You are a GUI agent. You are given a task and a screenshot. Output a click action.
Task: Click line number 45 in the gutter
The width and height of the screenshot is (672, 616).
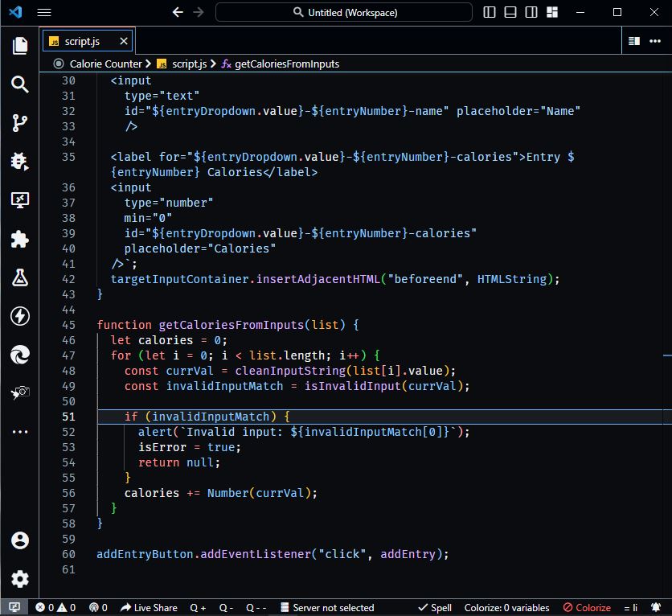coord(68,325)
